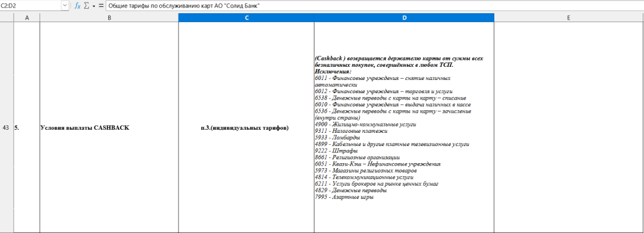Click into the Name Box showing C2:D2
Image resolution: width=644 pixels, height=233 pixels.
point(31,6)
